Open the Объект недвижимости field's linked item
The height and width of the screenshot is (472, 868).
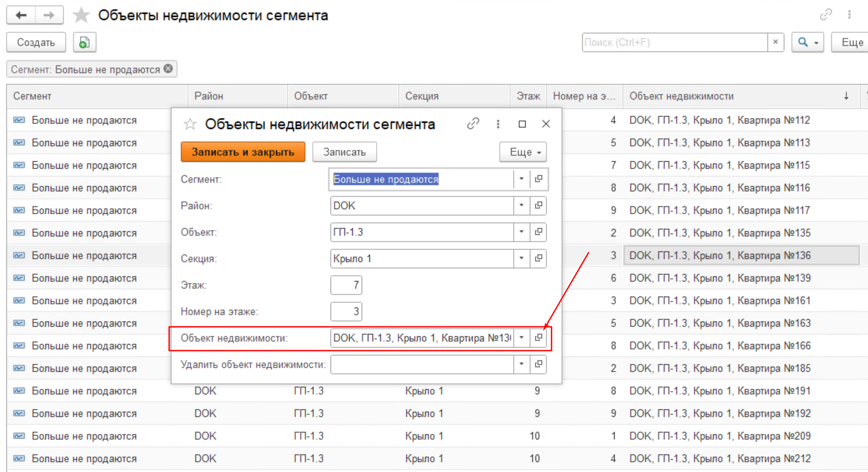point(539,338)
